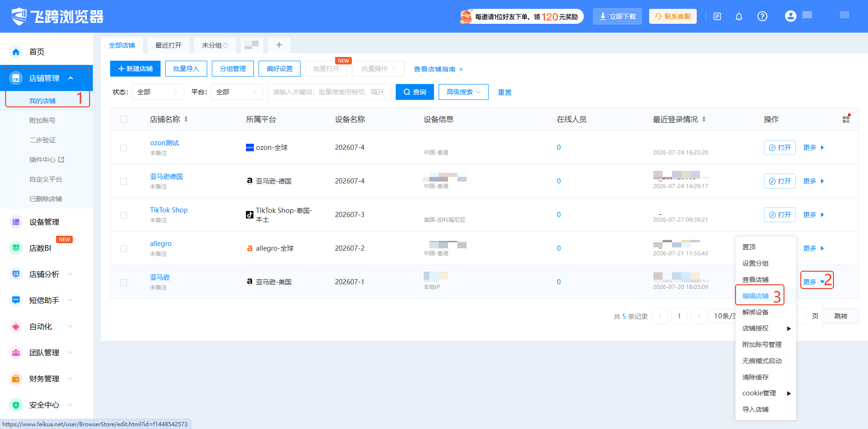The image size is (868, 429).
Task: Sort by 店铺名称 column arrows
Action: click(x=186, y=119)
